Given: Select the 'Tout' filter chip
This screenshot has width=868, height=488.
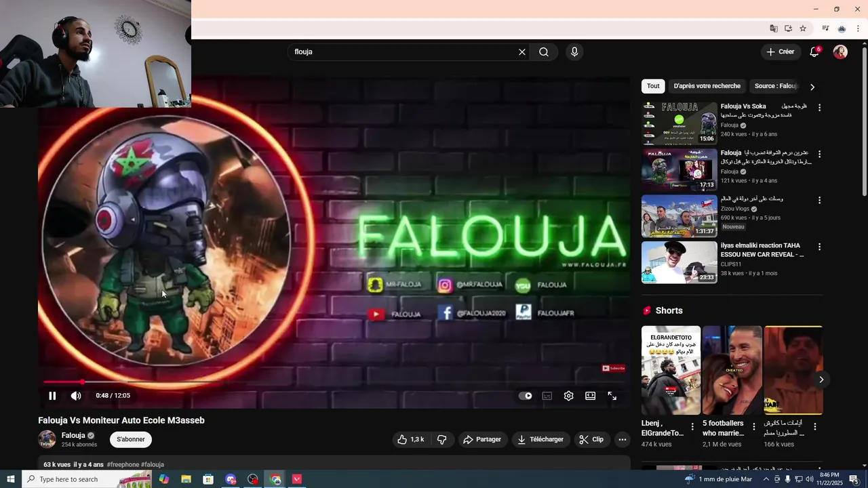Looking at the screenshot, I should 653,86.
